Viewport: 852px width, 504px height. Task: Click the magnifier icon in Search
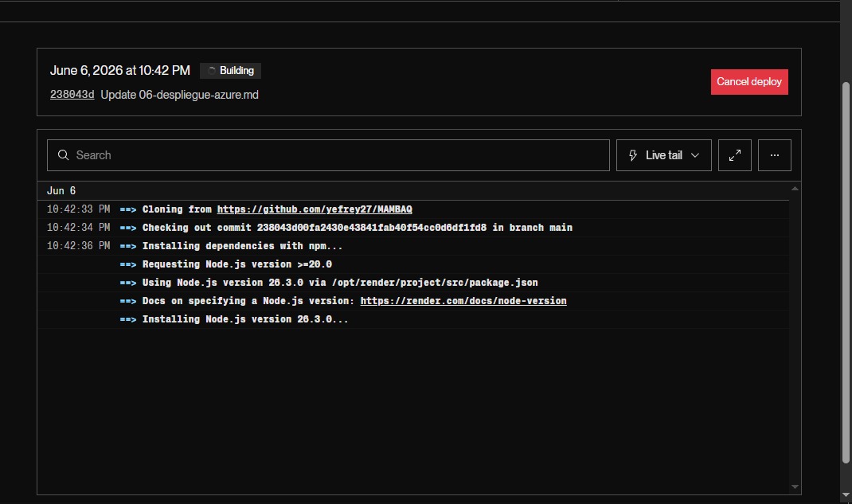tap(64, 155)
